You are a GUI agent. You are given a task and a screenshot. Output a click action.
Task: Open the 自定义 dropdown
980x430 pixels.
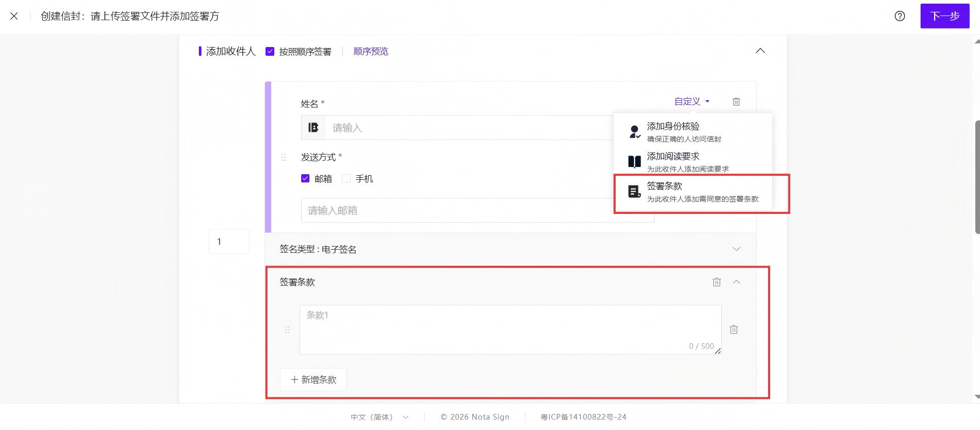(x=692, y=101)
